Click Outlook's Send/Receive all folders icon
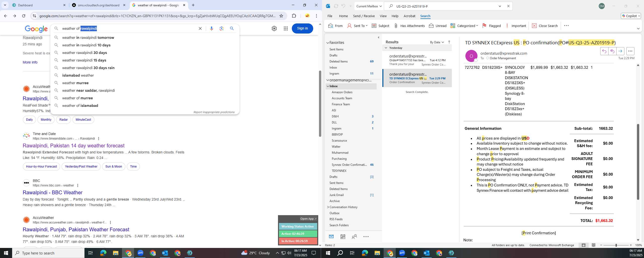Viewport: 644px width, 258px height. click(336, 6)
